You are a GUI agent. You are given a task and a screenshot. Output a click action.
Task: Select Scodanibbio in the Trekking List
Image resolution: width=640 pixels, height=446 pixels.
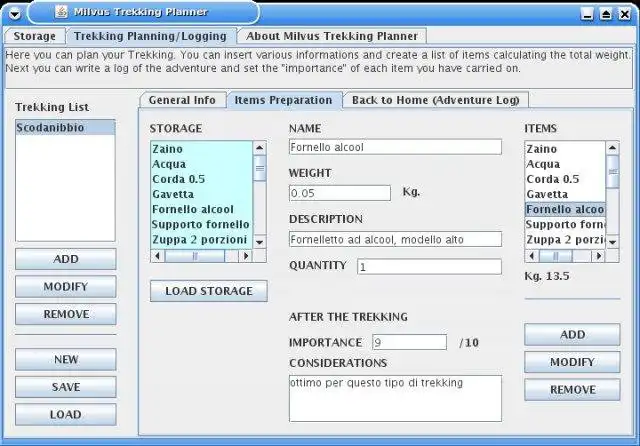(65, 128)
